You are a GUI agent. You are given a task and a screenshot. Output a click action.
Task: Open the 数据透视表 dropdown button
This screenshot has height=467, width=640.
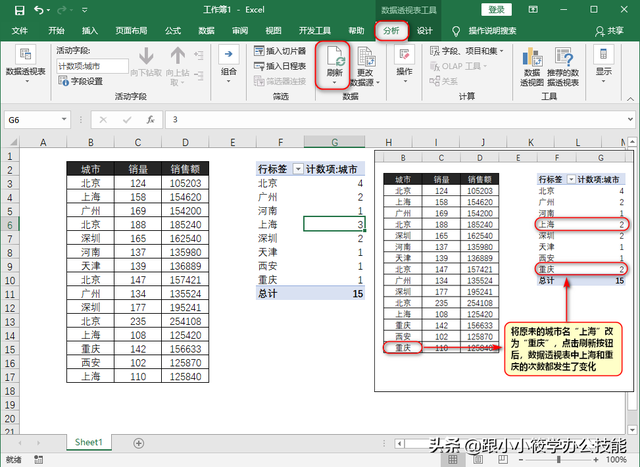click(x=25, y=65)
